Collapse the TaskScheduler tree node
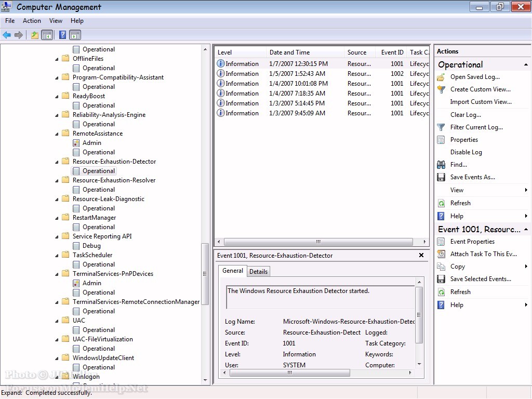This screenshot has width=532, height=399. [x=57, y=256]
